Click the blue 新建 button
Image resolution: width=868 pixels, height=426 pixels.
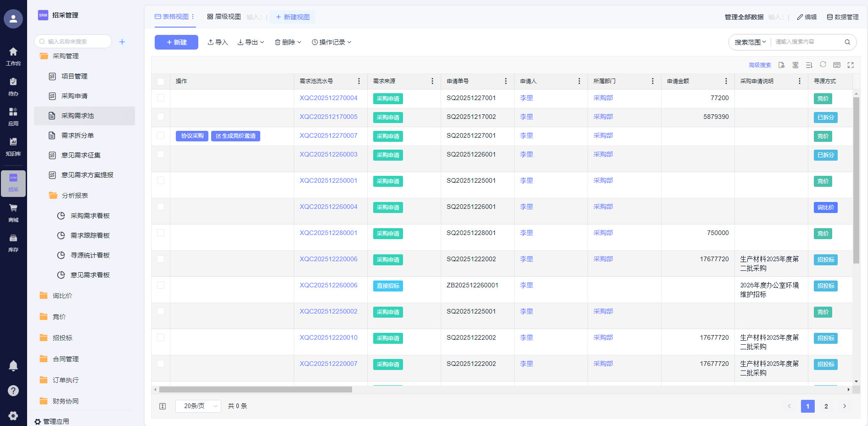click(176, 42)
